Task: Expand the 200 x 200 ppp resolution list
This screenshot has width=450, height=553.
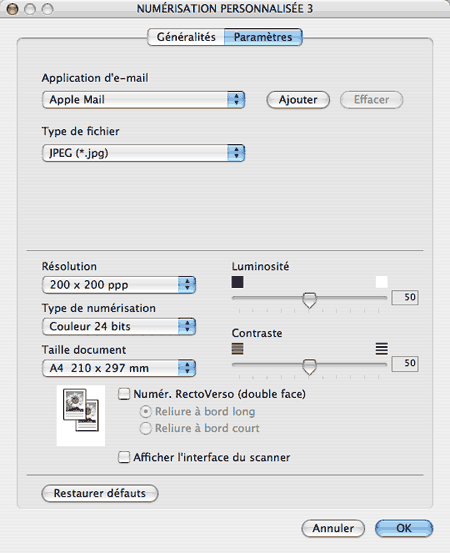Action: click(119, 285)
